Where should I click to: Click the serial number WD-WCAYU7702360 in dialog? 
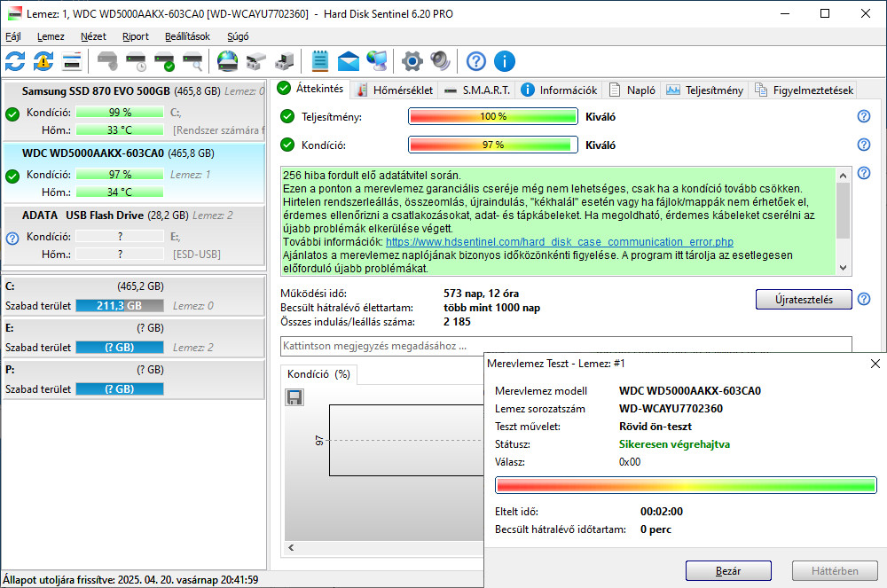pos(671,409)
